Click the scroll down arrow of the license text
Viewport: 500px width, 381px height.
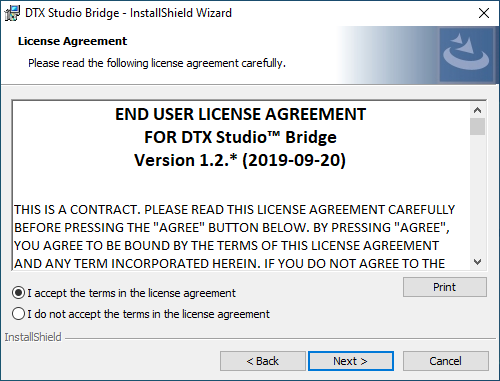(477, 262)
